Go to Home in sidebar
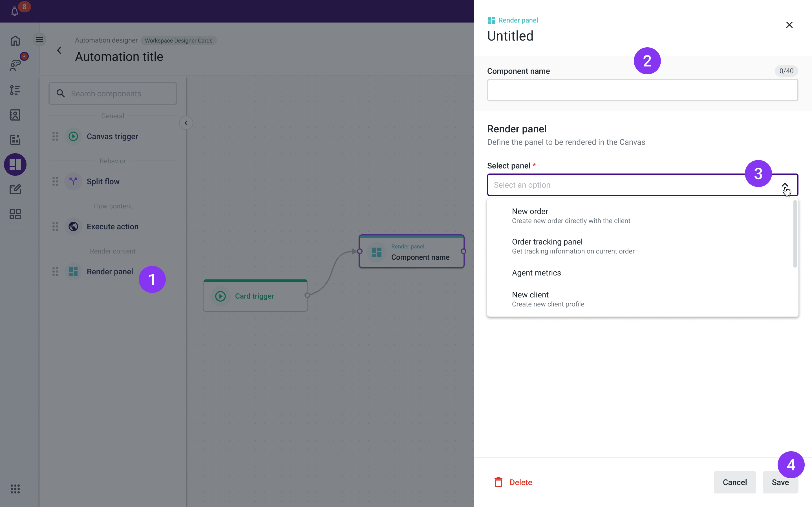The width and height of the screenshot is (812, 507). click(x=15, y=41)
